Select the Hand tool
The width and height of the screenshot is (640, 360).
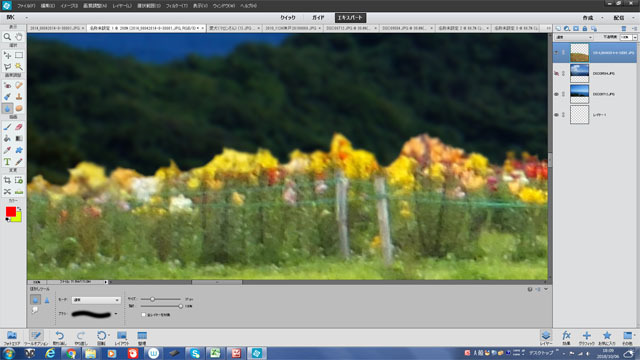click(19, 37)
